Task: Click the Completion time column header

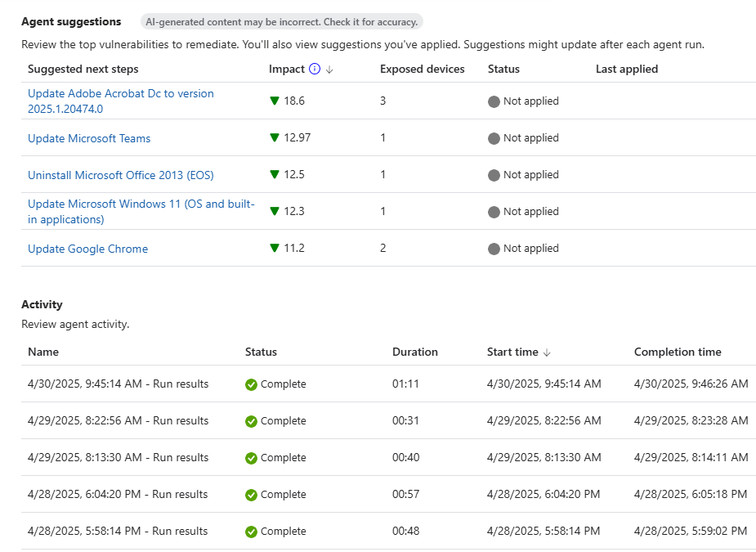Action: click(x=678, y=352)
